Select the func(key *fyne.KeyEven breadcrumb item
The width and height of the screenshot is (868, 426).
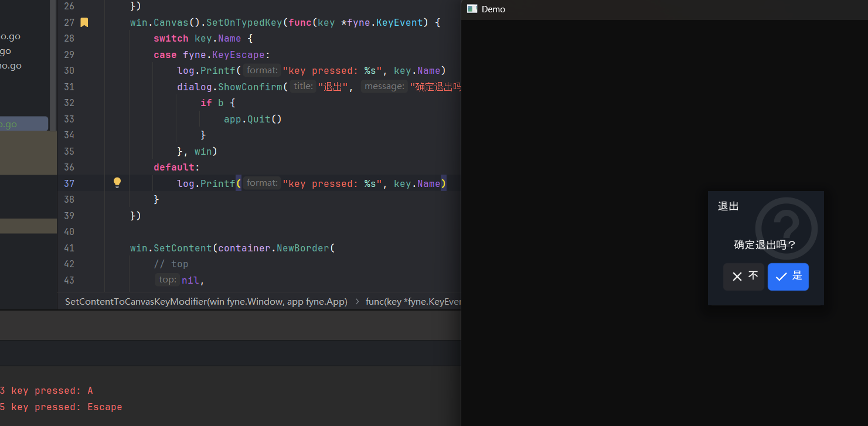pos(413,302)
